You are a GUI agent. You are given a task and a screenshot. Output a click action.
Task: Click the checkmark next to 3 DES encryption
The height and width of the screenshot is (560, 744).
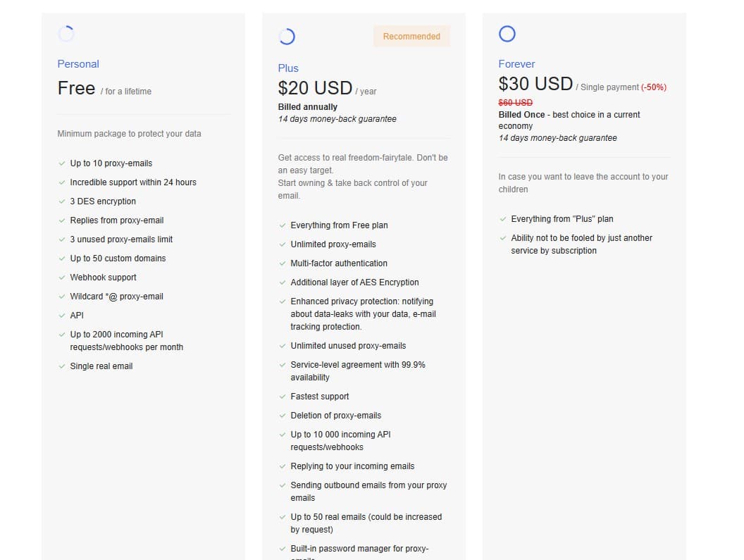pos(61,201)
